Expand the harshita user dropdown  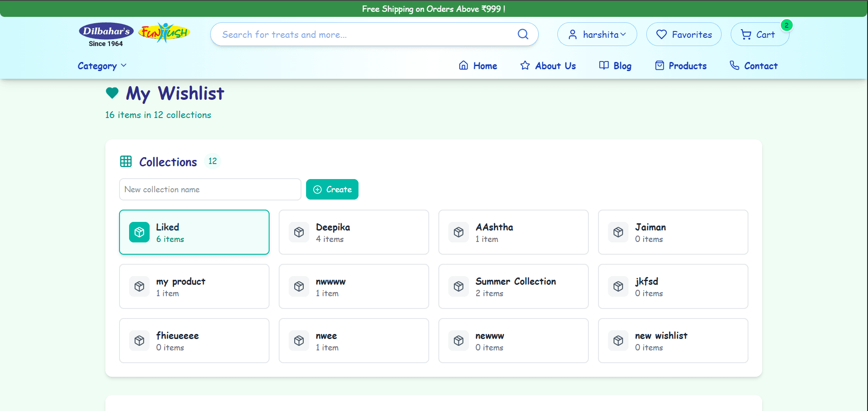coord(597,34)
